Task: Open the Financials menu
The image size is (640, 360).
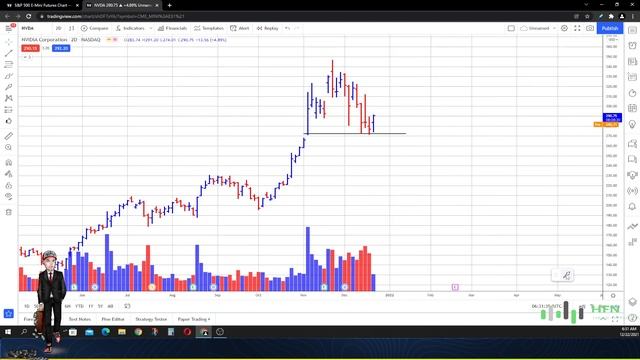Action: tap(172, 28)
